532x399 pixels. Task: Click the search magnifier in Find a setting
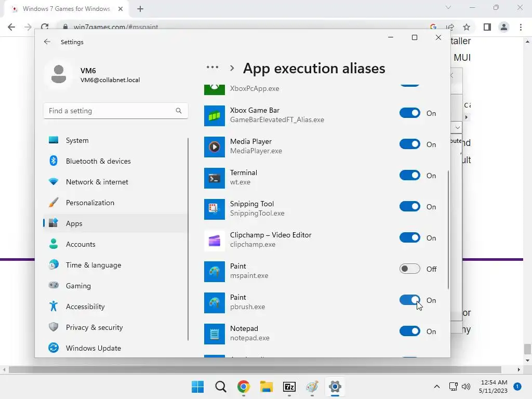click(x=179, y=111)
